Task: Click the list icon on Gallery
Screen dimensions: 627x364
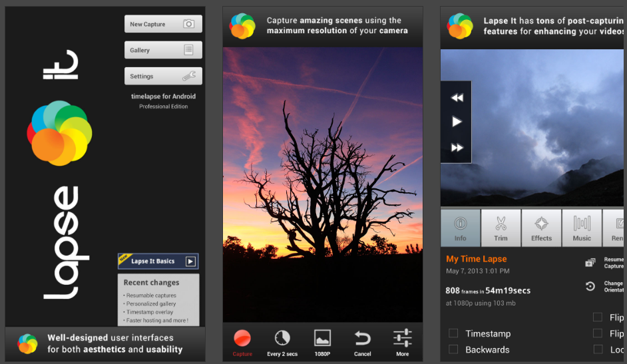Action: point(188,50)
